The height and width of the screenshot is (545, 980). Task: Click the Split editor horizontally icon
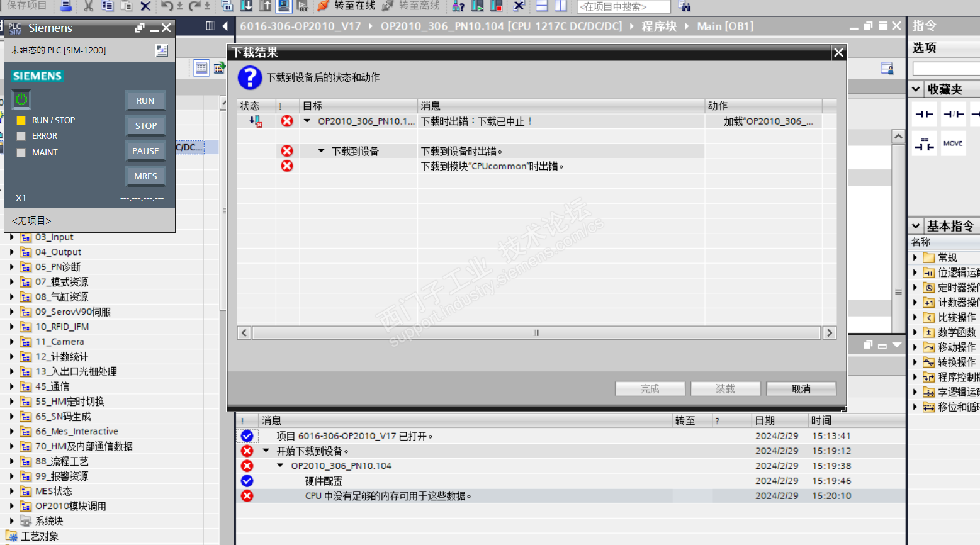[x=541, y=6]
